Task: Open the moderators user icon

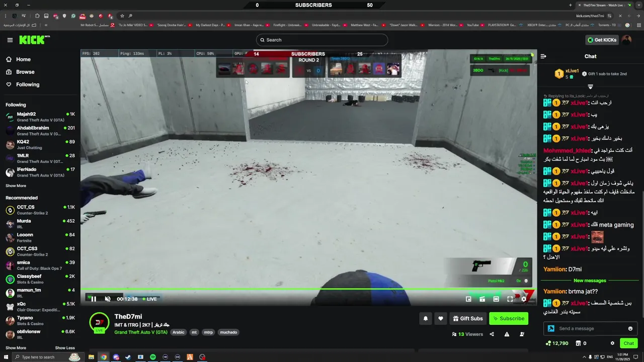Action: (522, 334)
